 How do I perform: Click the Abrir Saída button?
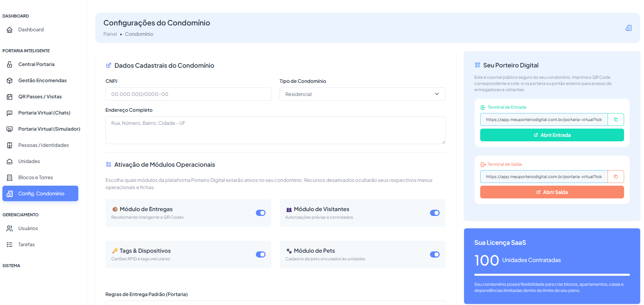552,192
